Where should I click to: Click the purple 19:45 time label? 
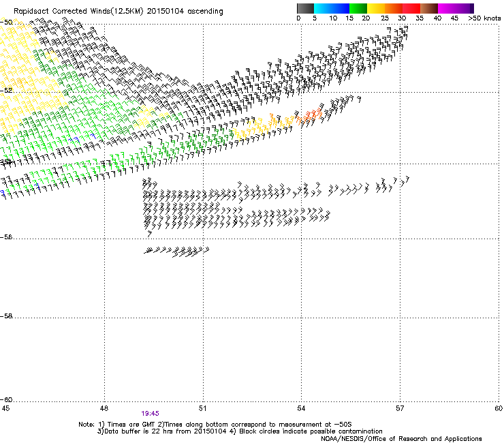point(150,414)
